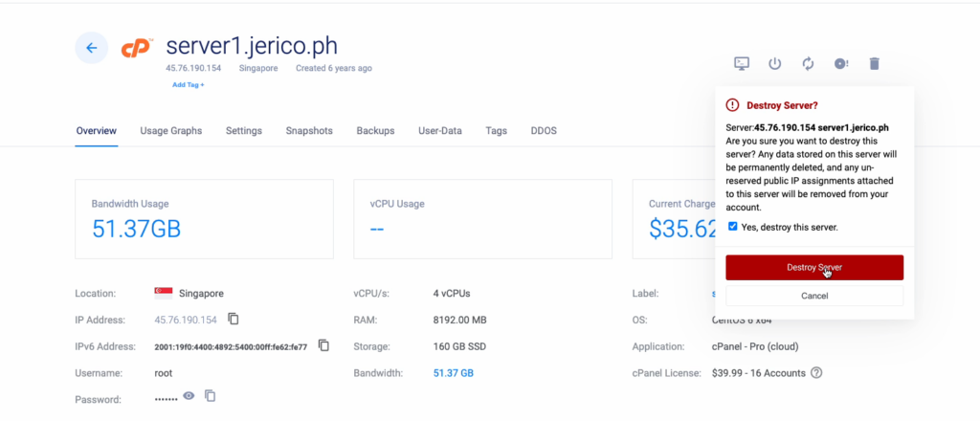Click the trash destroy server icon
This screenshot has width=980, height=421.
874,63
